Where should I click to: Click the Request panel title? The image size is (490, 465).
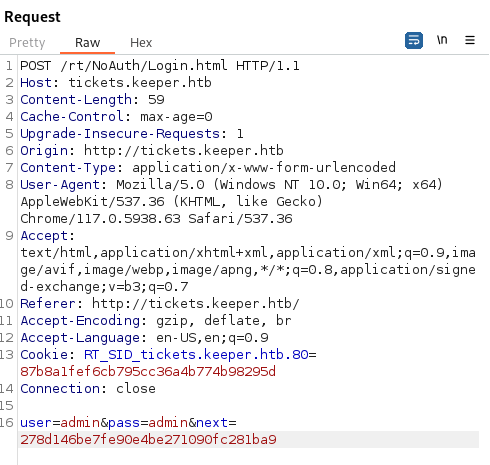coord(32,17)
